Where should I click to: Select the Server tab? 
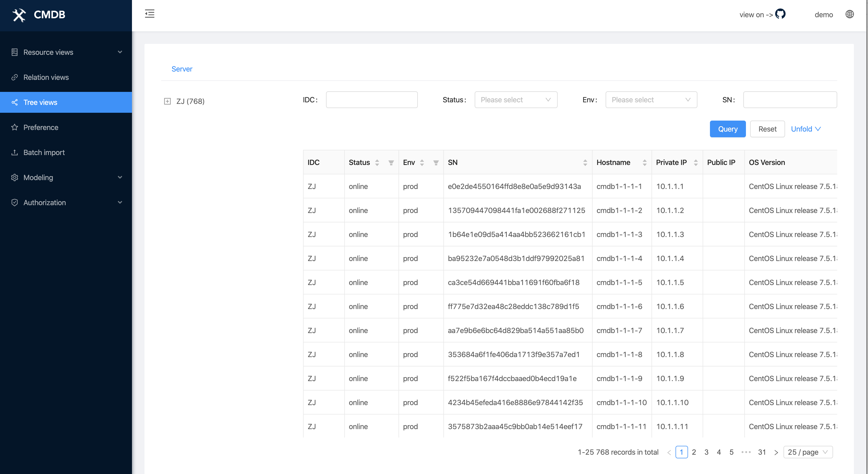pos(182,69)
